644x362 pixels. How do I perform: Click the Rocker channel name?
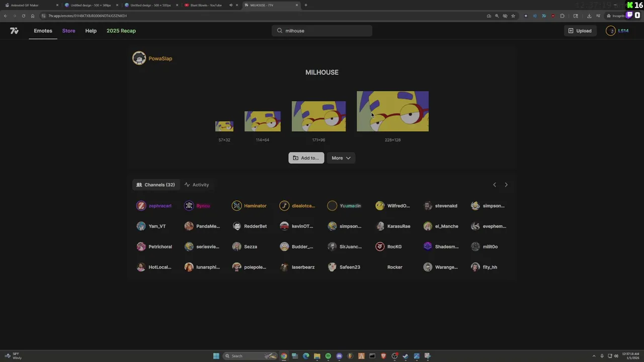394,267
